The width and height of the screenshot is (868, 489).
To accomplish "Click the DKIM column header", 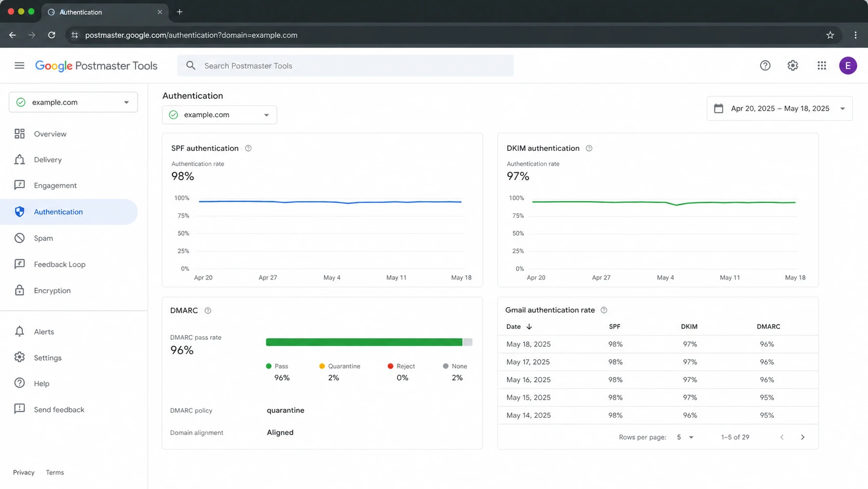I will [x=689, y=326].
